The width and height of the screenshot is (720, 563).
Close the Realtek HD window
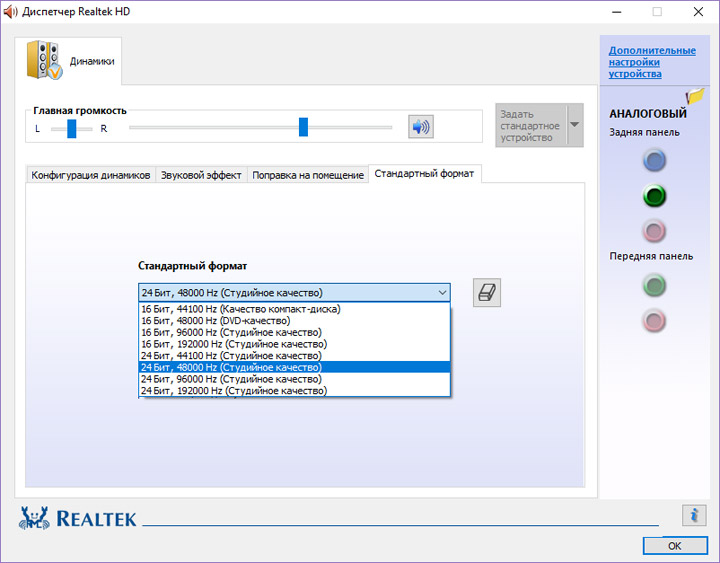698,11
